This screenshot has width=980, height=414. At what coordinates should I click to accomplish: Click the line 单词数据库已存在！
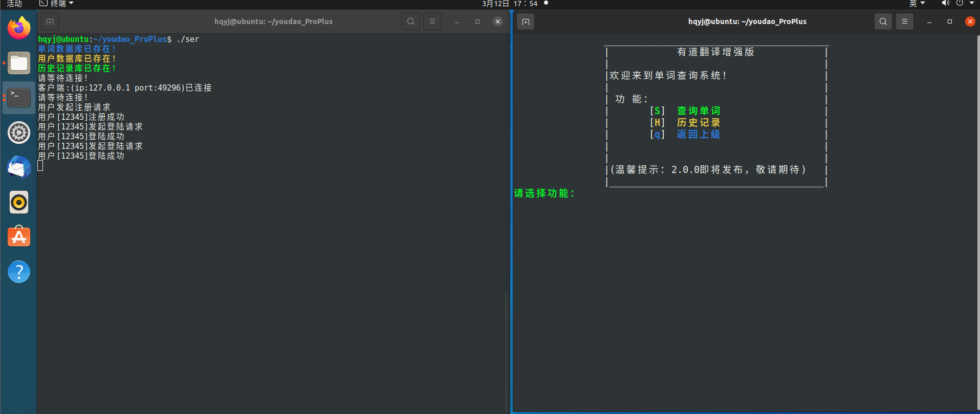click(x=77, y=49)
